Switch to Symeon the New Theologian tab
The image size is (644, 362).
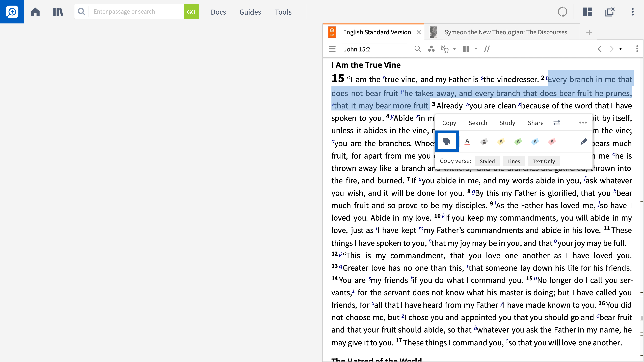502,32
